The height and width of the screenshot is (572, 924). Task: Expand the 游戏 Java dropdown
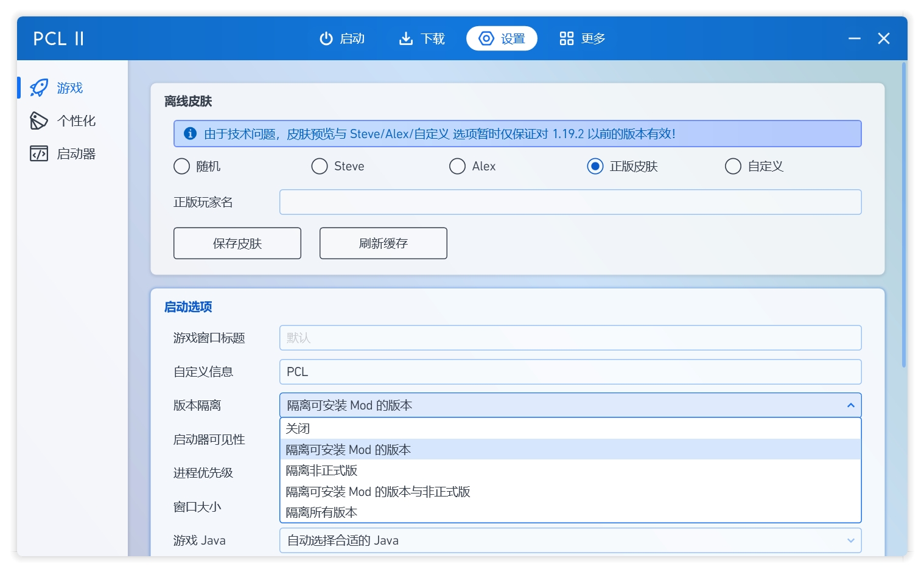[x=850, y=540]
